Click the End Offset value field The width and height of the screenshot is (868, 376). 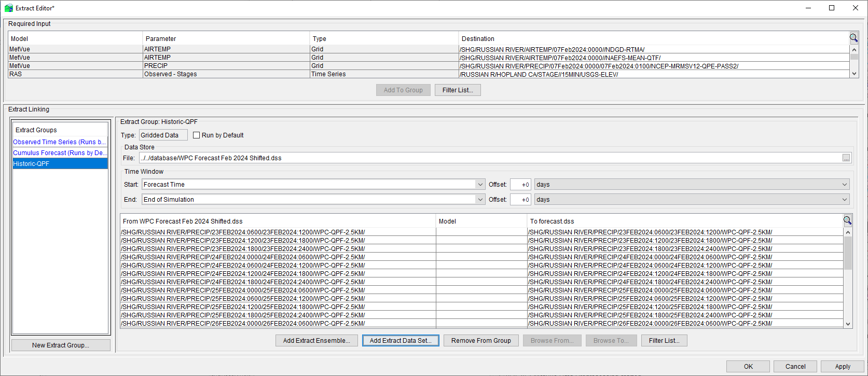coord(520,200)
